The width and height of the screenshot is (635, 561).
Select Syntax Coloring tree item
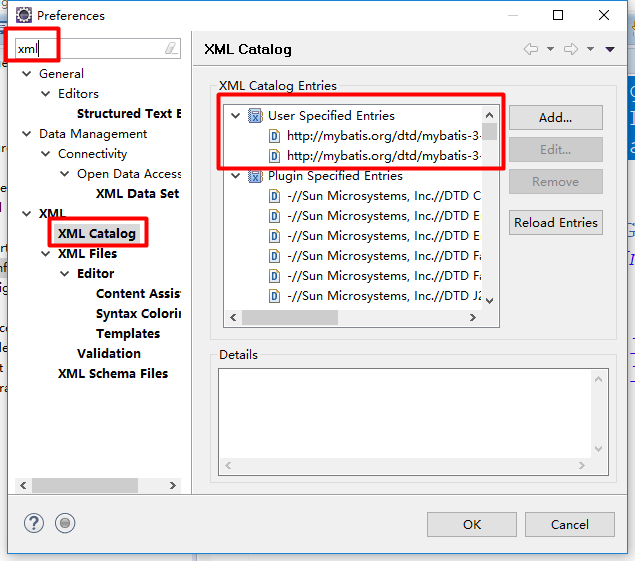(138, 314)
